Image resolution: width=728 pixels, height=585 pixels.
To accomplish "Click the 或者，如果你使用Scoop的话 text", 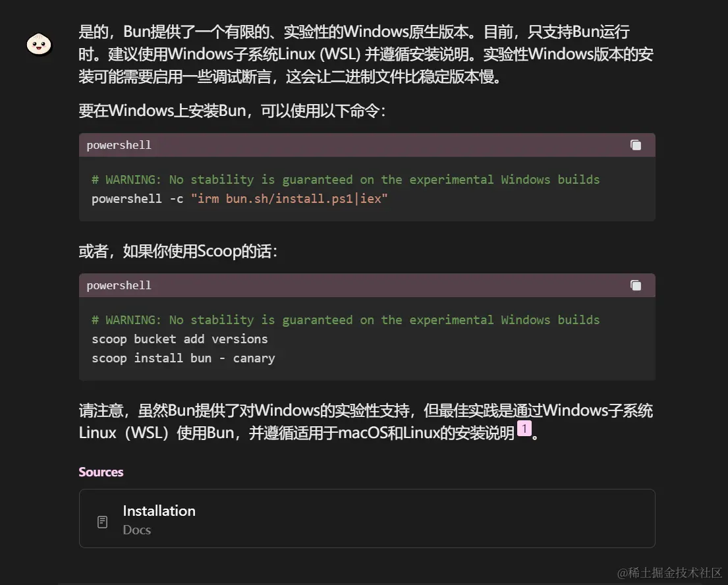I will pos(178,251).
